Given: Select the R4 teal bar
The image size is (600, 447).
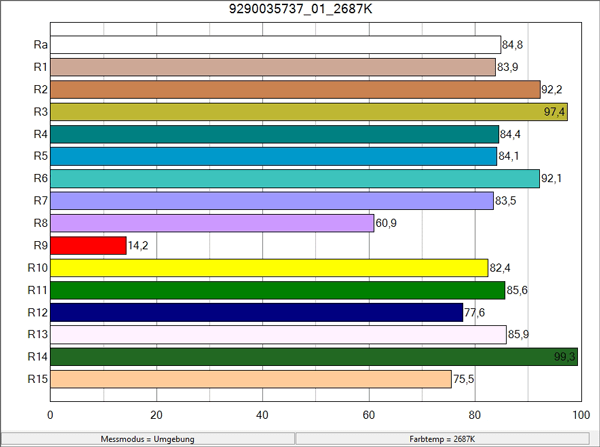Looking at the screenshot, I should point(274,134).
